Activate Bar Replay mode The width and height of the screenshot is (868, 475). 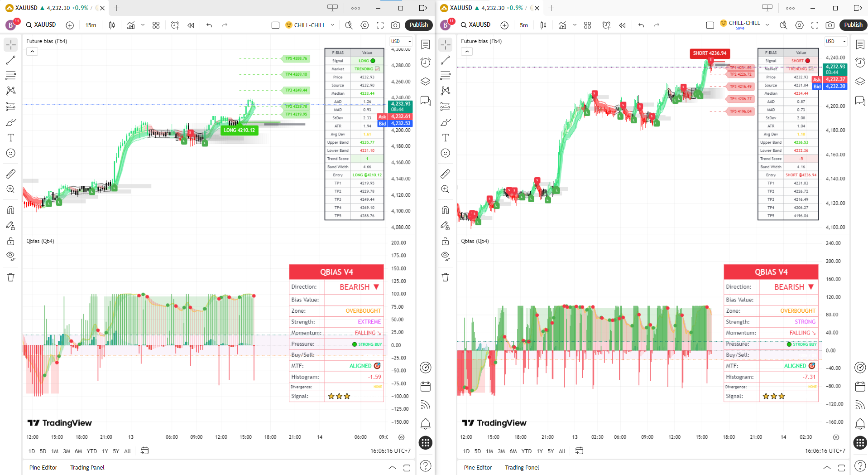tap(190, 25)
